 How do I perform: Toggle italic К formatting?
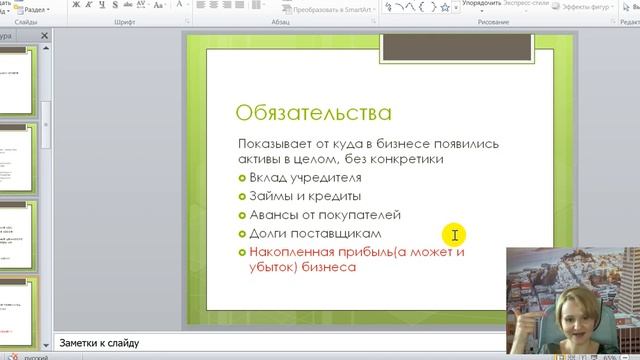pyautogui.click(x=89, y=4)
